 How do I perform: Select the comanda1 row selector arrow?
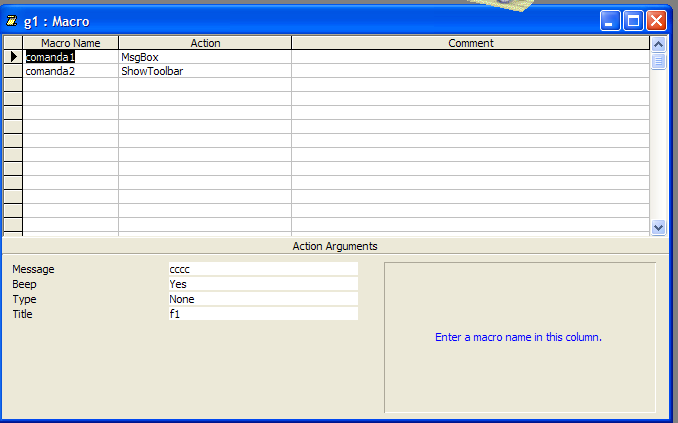coord(13,57)
